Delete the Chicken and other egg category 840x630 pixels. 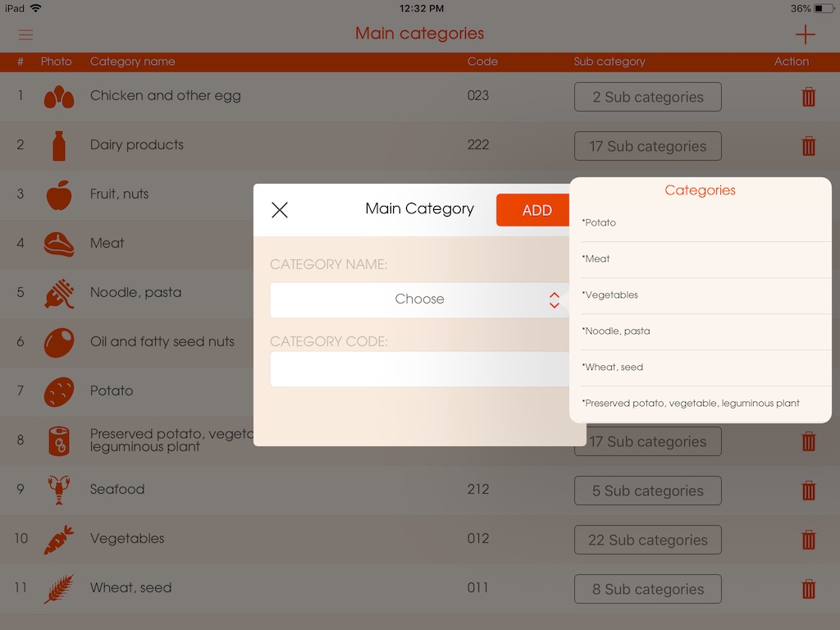tap(808, 97)
